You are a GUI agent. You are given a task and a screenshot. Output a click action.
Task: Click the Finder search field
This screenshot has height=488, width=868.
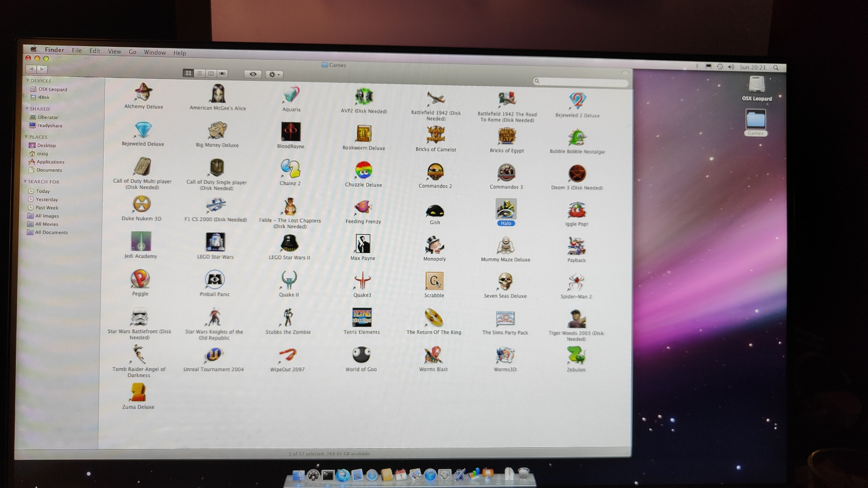(581, 82)
